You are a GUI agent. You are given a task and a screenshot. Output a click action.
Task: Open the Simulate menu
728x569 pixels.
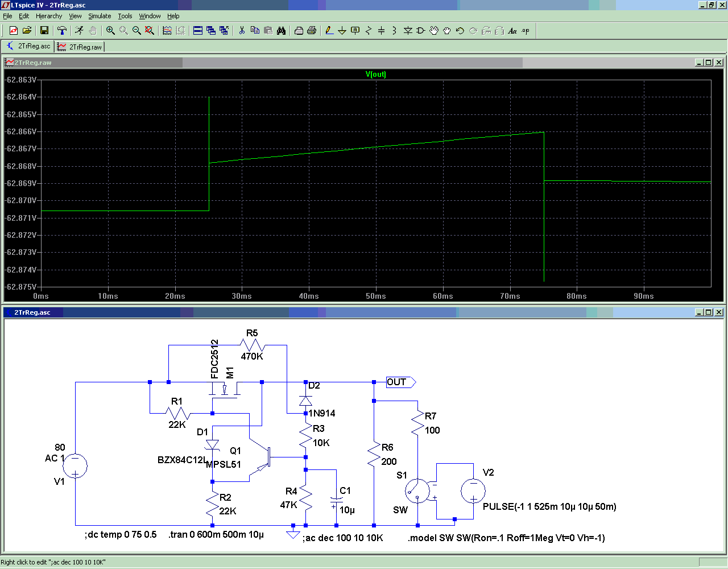click(100, 16)
